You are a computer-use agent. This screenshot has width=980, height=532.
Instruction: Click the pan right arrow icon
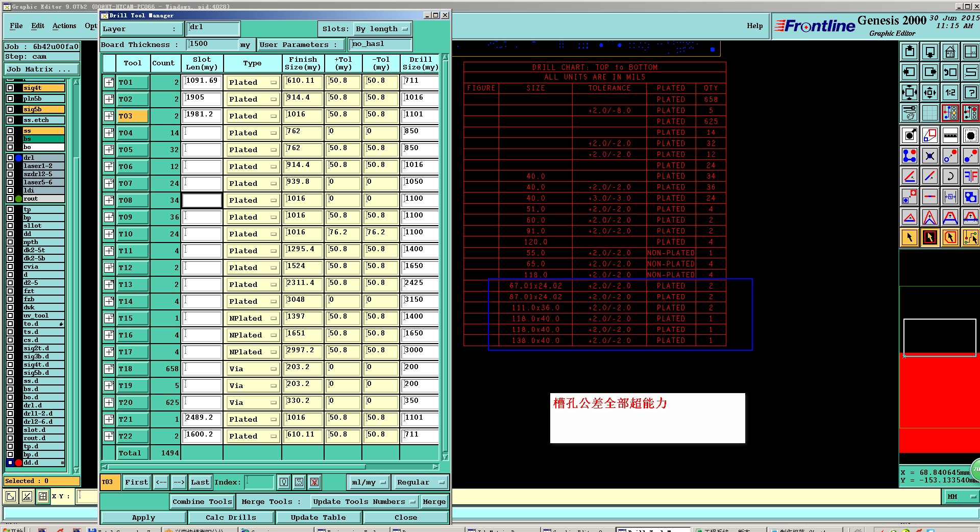click(x=930, y=72)
